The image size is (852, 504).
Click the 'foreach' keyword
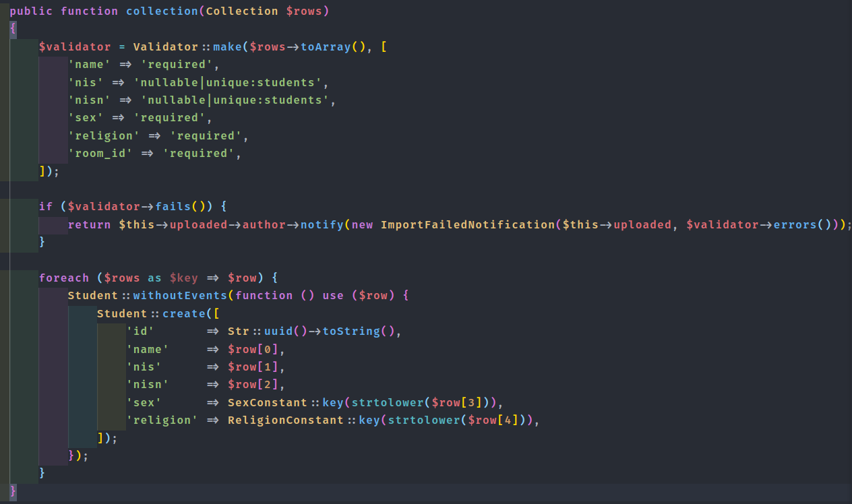pos(64,278)
